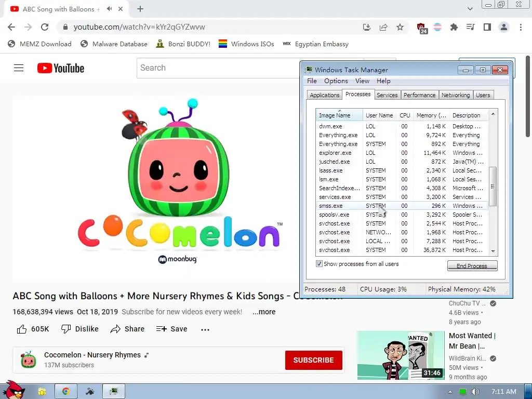Open the MEMZ Download bookmark
This screenshot has height=399, width=532.
point(39,44)
